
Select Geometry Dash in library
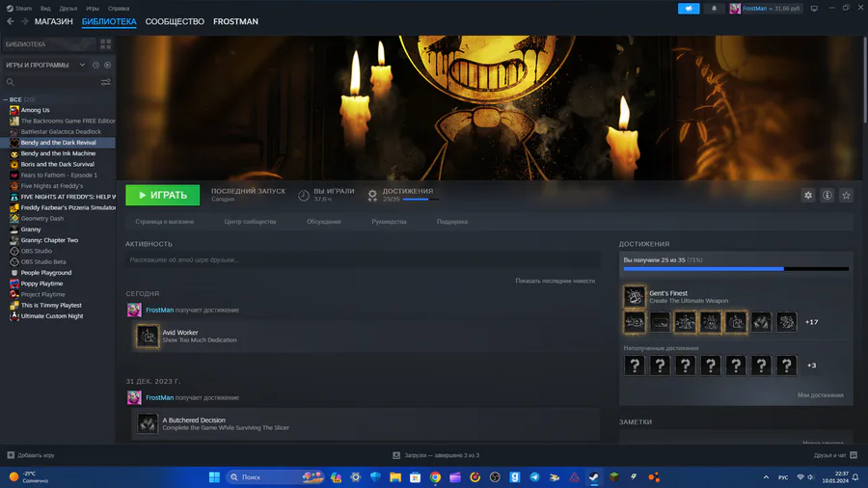coord(42,219)
